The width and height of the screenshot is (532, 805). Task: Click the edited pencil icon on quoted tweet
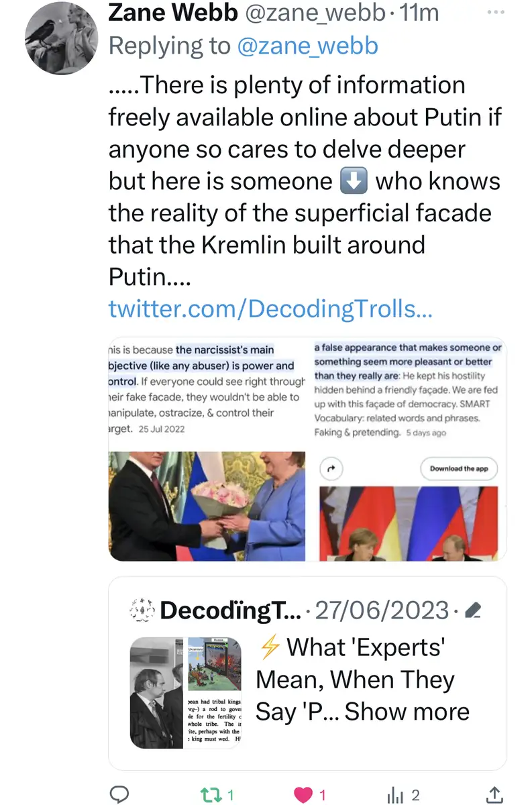473,610
